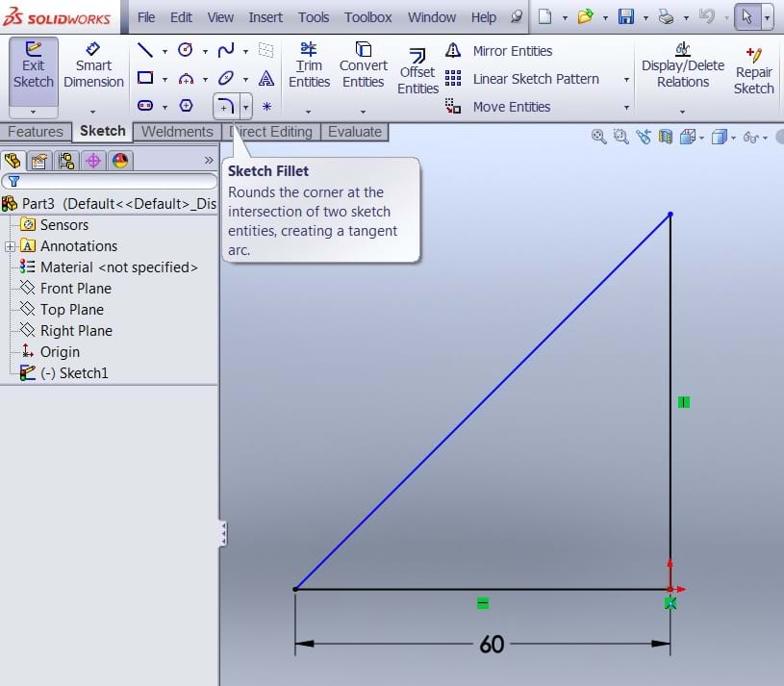The height and width of the screenshot is (686, 784).
Task: Expand the Annotations tree node
Action: 11,246
